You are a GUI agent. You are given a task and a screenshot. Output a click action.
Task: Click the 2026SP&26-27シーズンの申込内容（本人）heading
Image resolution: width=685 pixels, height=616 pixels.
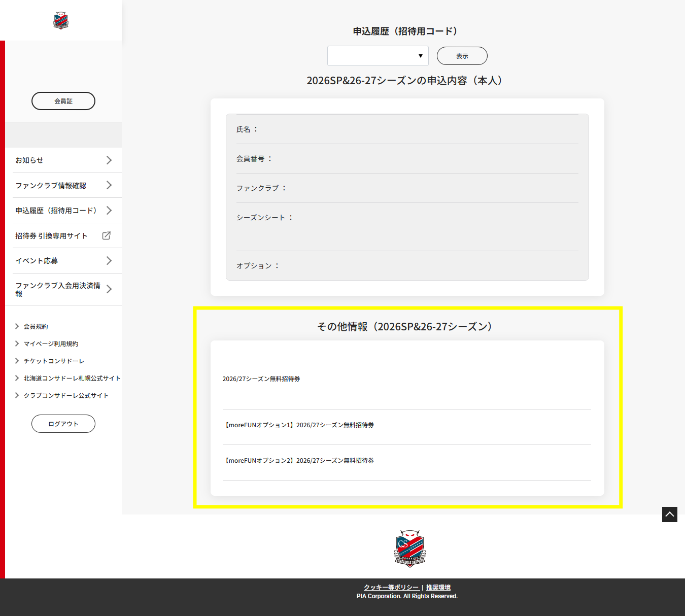(x=404, y=81)
